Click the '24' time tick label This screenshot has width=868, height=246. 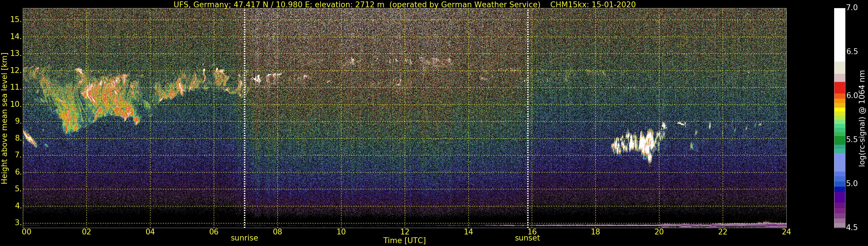(x=786, y=232)
